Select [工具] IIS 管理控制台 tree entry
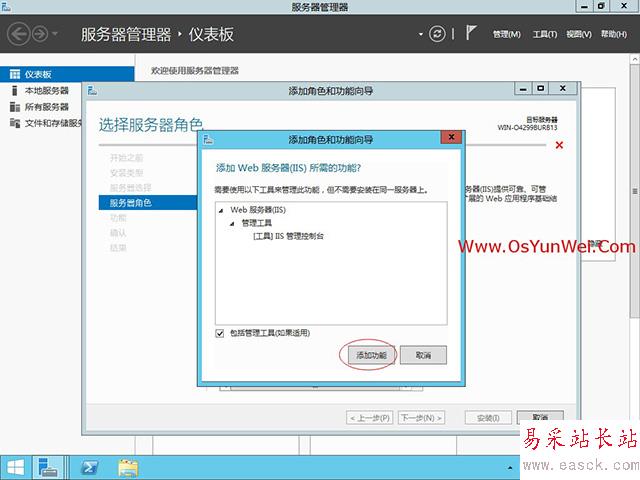 (x=288, y=236)
